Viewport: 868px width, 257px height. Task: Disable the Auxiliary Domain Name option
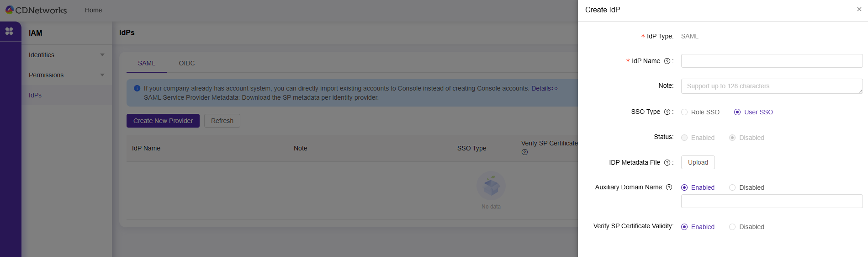[732, 188]
